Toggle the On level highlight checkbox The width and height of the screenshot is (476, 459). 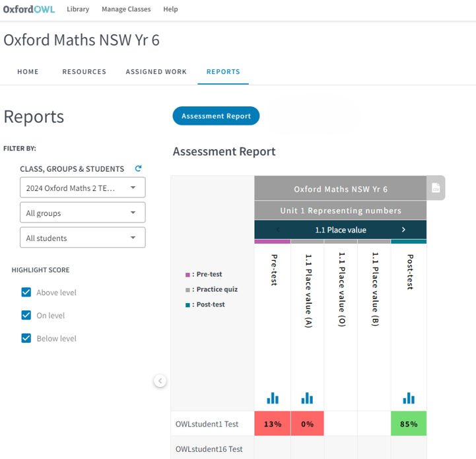point(26,315)
